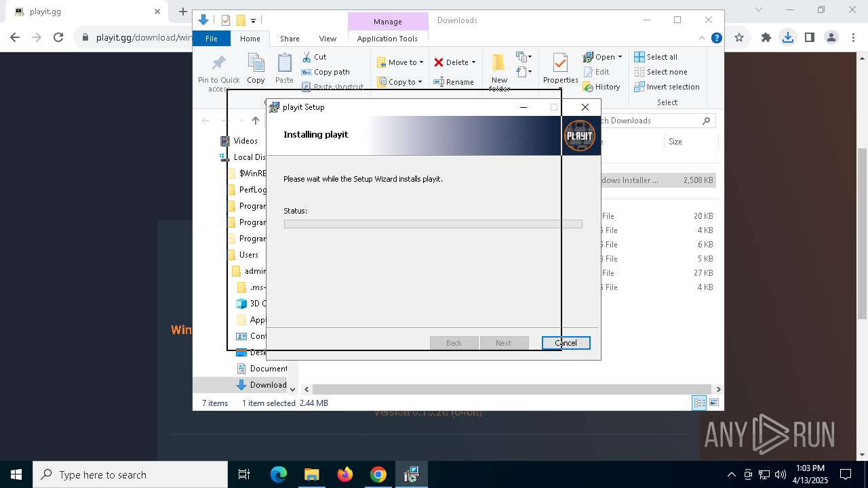
Task: Open the File menu in Explorer
Action: pyautogui.click(x=212, y=39)
